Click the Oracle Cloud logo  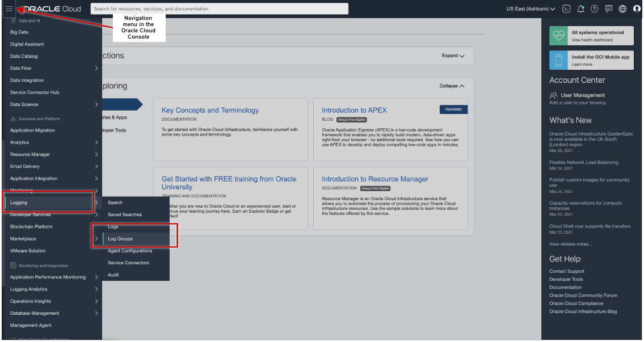52,9
